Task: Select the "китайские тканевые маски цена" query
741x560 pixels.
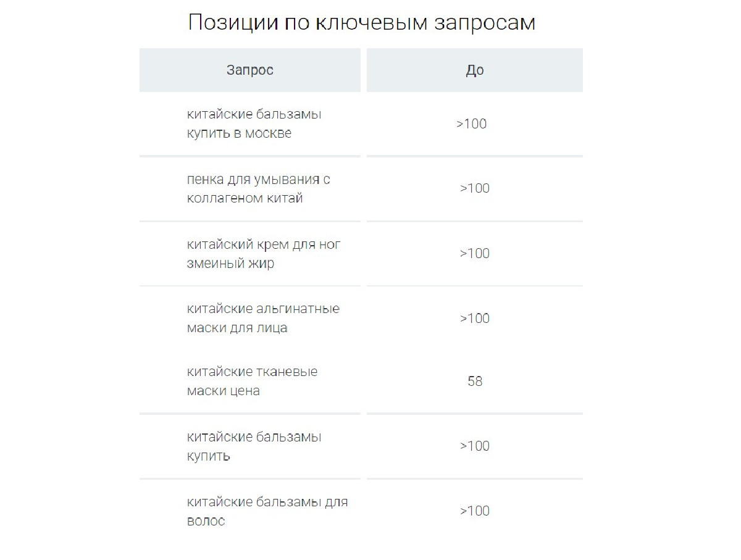Action: [252, 382]
